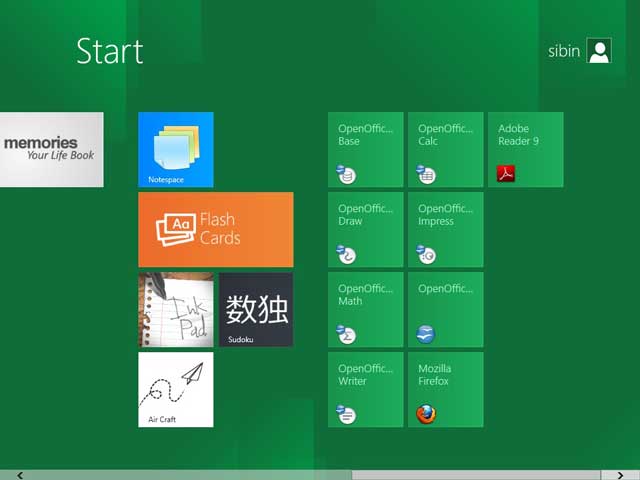Click the OpenOffice Impress icon
640x480 pixels.
pyautogui.click(x=426, y=254)
